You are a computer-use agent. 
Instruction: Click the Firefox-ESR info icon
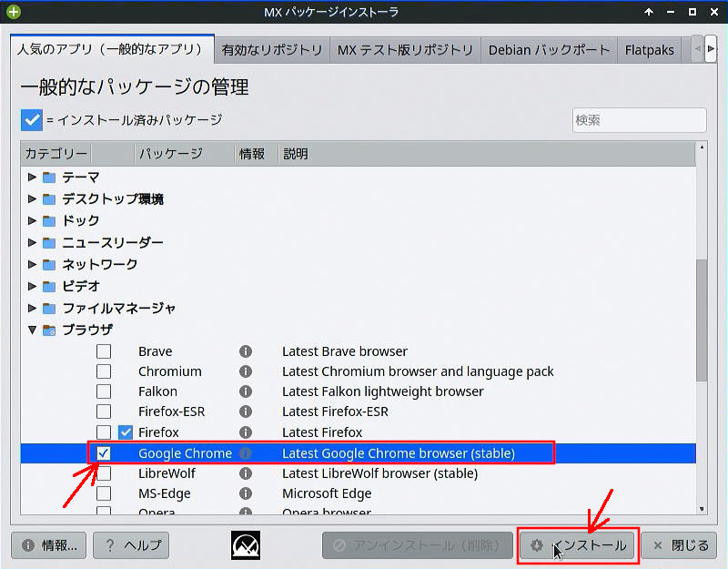(246, 412)
